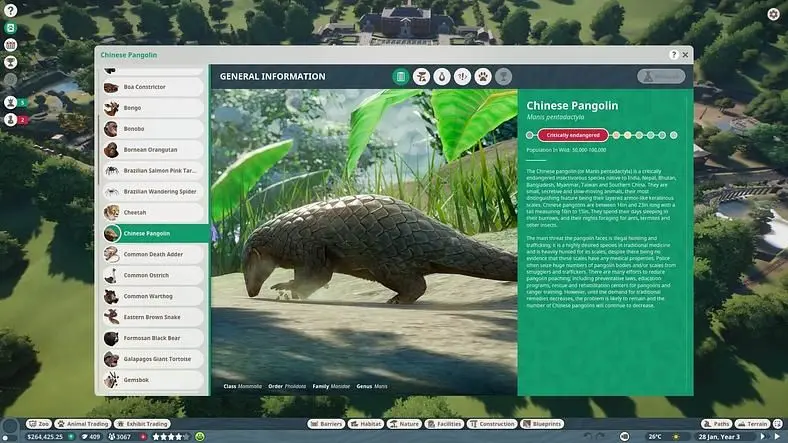Open the Exhibit Trading menu
Viewport: 788px width, 443px height.
[x=143, y=424]
